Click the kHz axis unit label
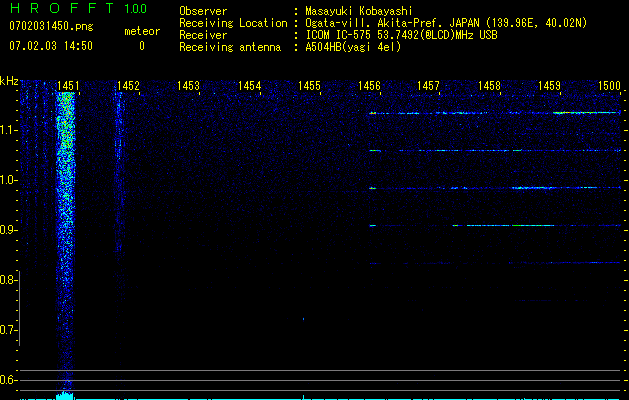The image size is (629, 400). coord(9,81)
